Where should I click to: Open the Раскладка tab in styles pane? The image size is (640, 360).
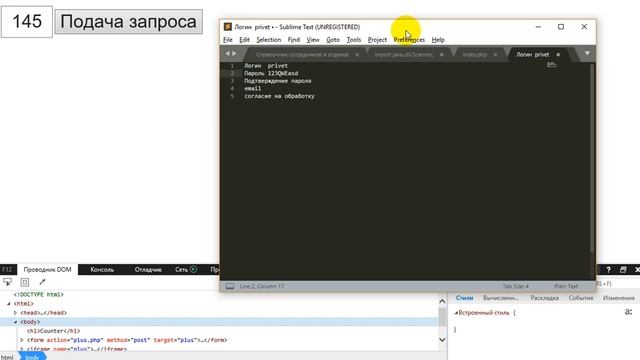point(544,298)
